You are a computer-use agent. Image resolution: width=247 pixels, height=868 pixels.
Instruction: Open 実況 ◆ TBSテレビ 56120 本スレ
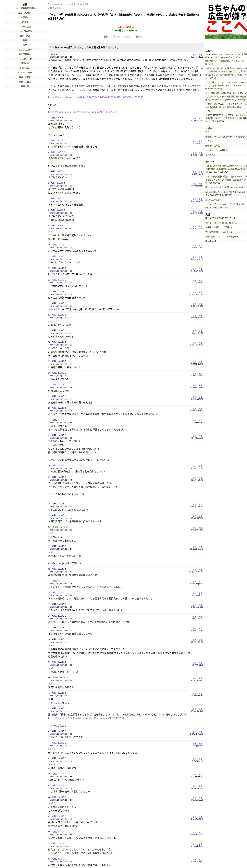point(221,218)
